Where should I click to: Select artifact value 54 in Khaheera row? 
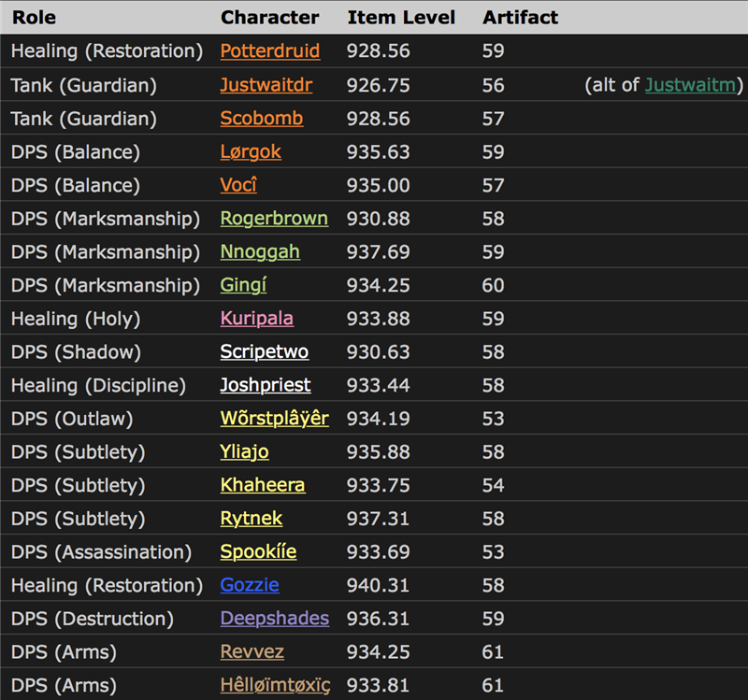[x=493, y=485]
